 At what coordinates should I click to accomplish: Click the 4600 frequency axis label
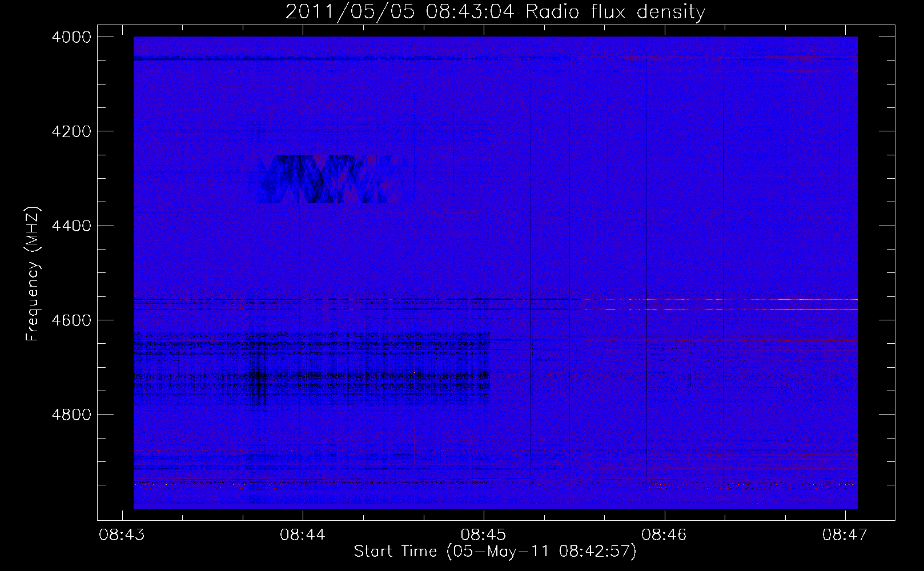[x=71, y=320]
